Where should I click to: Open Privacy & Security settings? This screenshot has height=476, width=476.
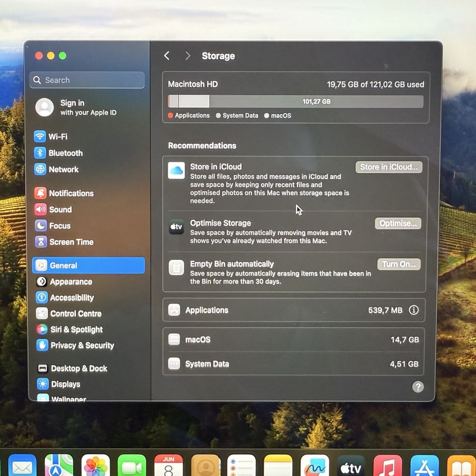tap(75, 345)
